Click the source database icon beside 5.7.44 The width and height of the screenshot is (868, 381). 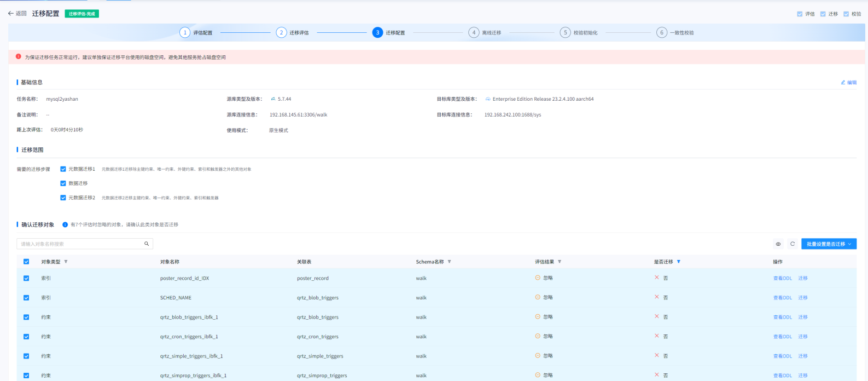tap(273, 99)
